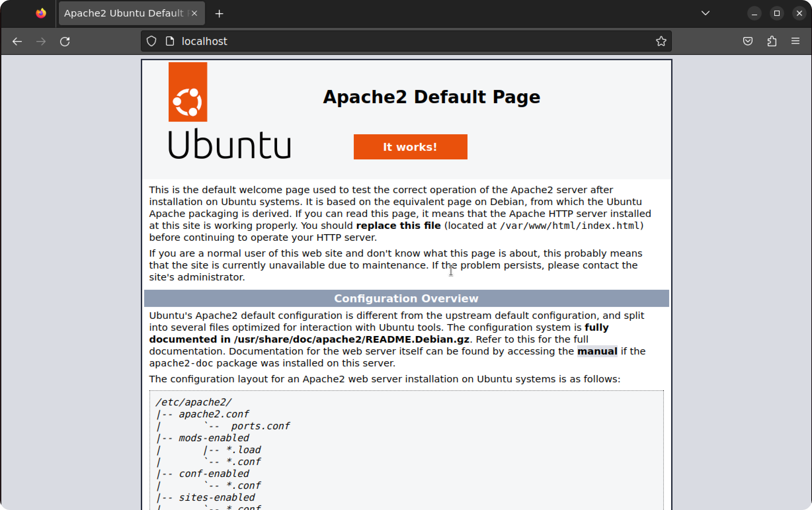812x510 pixels.
Task: Open the Extensions puzzle icon
Action: tap(772, 41)
